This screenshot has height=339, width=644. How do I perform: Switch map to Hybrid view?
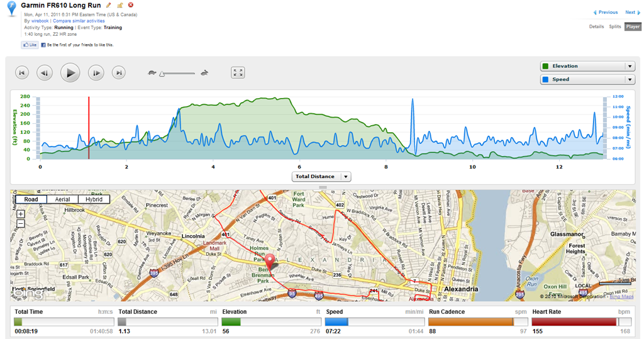(94, 199)
